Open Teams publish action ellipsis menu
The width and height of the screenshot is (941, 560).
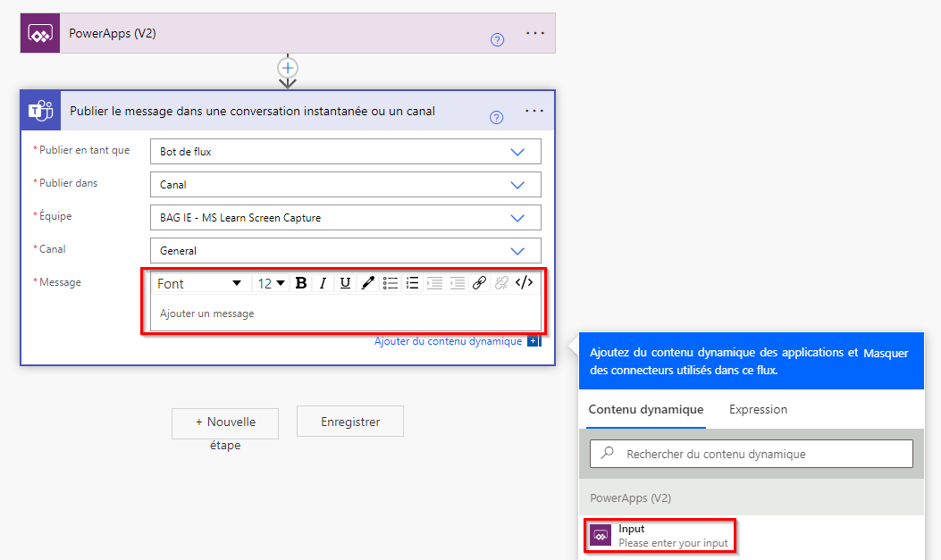(534, 111)
